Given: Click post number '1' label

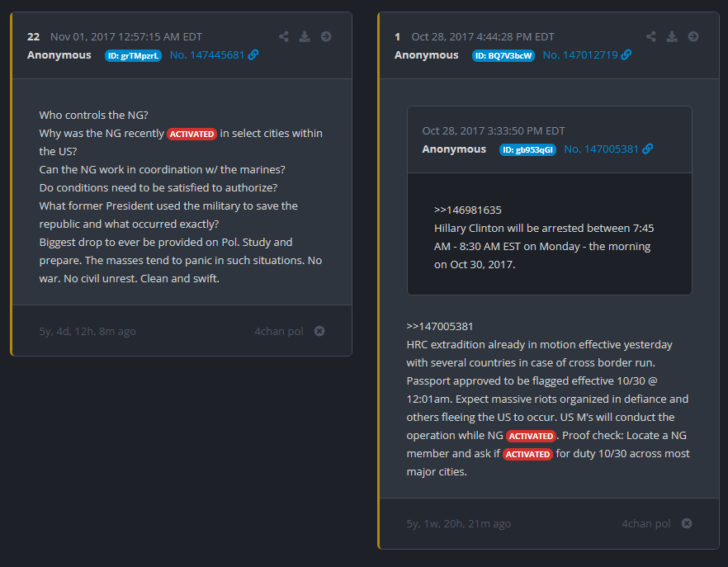Looking at the screenshot, I should 398,36.
